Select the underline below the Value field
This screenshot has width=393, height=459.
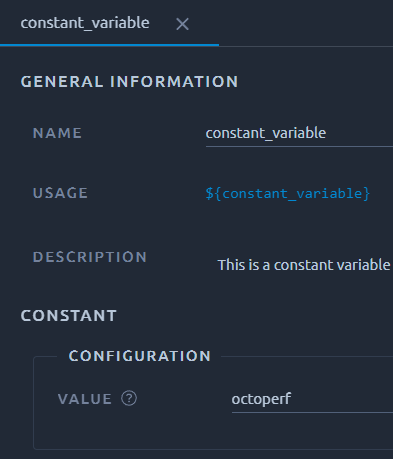pos(312,413)
